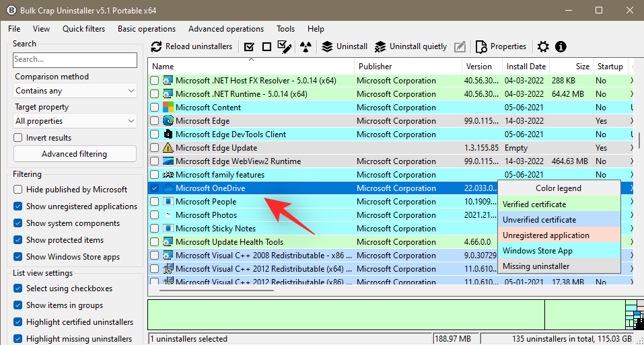Click the deselect-all empty box toolbar icon
Screen dimensions: 644x345
tap(266, 46)
